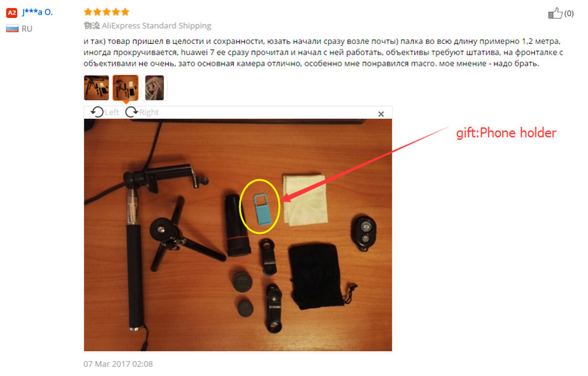Image resolution: width=588 pixels, height=376 pixels.
Task: Click the review date 07 Mar 2017
Action: [x=118, y=364]
